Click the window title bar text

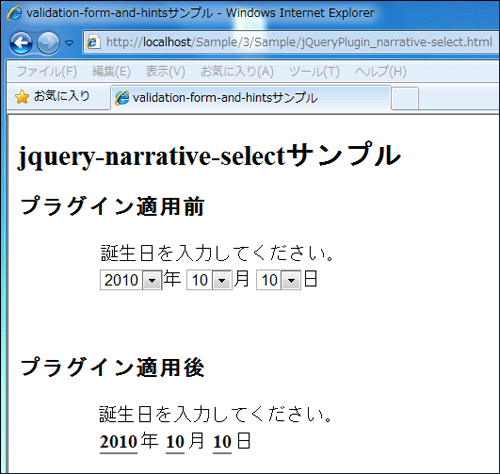(200, 13)
